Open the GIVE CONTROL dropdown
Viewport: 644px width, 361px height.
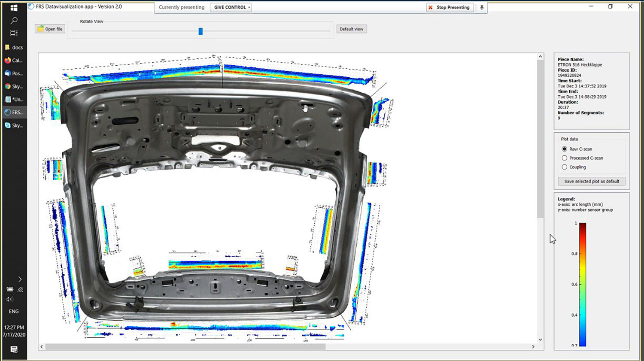pos(231,7)
